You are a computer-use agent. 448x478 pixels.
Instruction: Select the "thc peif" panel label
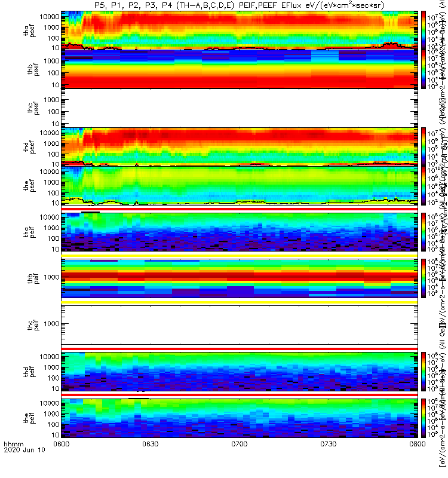33,325
